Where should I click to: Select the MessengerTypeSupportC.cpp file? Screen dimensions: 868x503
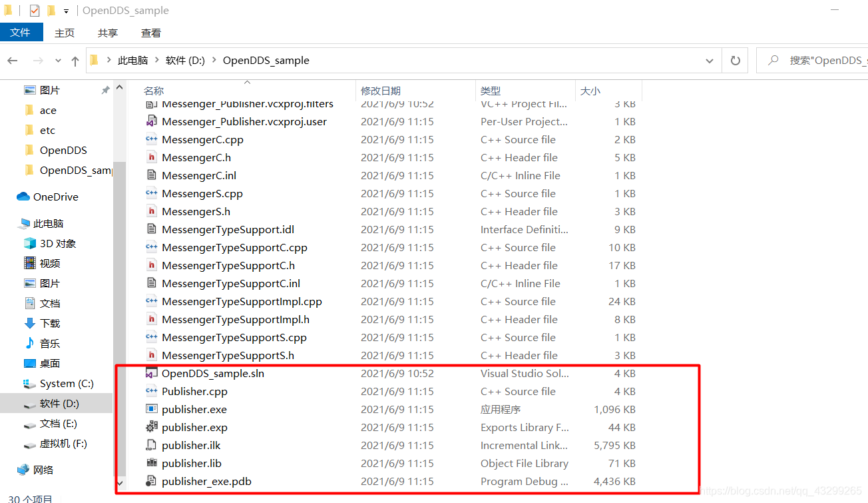[x=234, y=248]
